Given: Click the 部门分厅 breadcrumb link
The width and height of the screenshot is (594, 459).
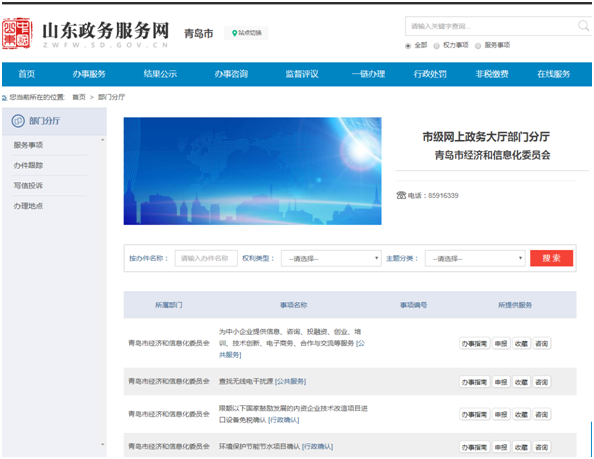Looking at the screenshot, I should [x=111, y=97].
